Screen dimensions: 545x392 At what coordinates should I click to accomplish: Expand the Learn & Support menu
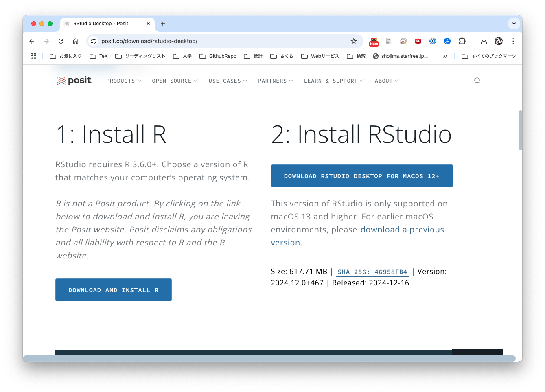click(334, 81)
